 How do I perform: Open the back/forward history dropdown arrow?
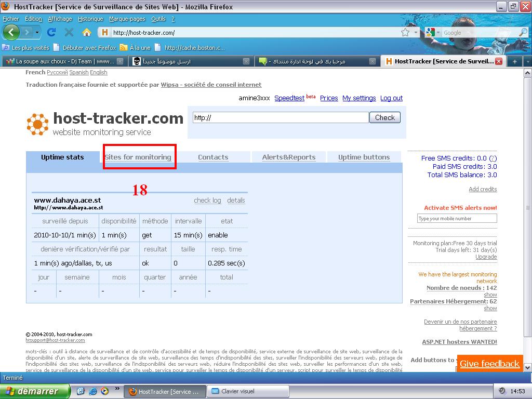[37, 33]
